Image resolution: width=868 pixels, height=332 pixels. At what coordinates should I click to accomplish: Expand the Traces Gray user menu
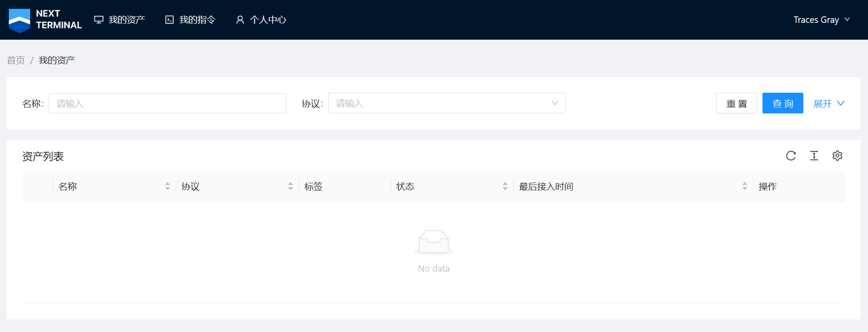[821, 20]
